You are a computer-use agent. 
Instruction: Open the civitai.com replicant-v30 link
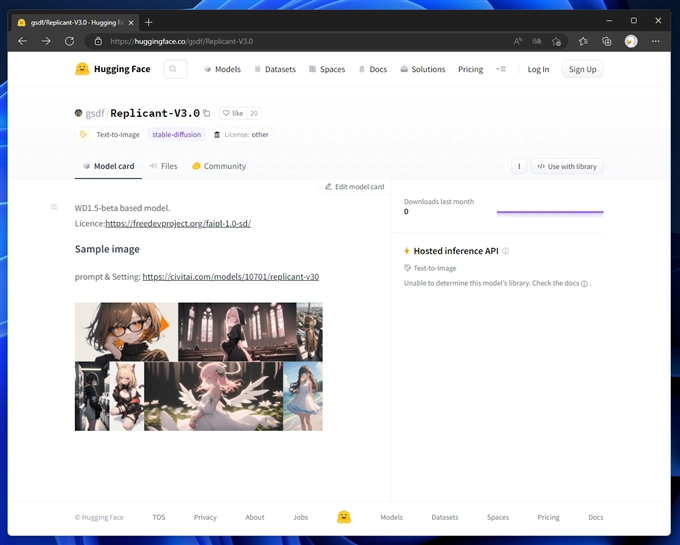(x=231, y=277)
